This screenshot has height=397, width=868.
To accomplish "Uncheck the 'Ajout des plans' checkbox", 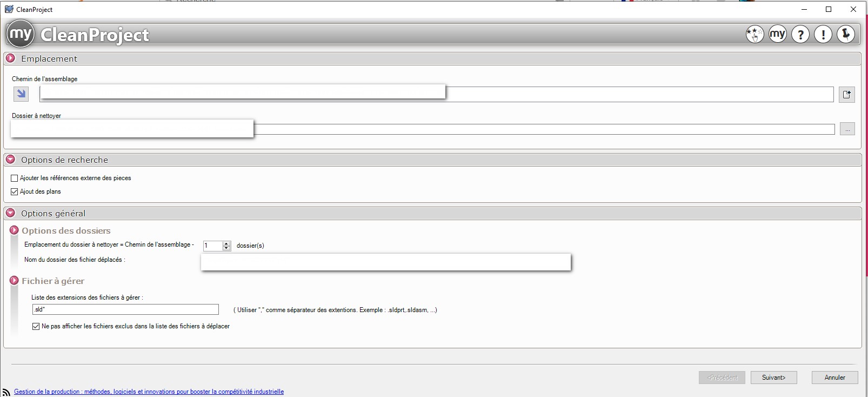I will point(15,191).
